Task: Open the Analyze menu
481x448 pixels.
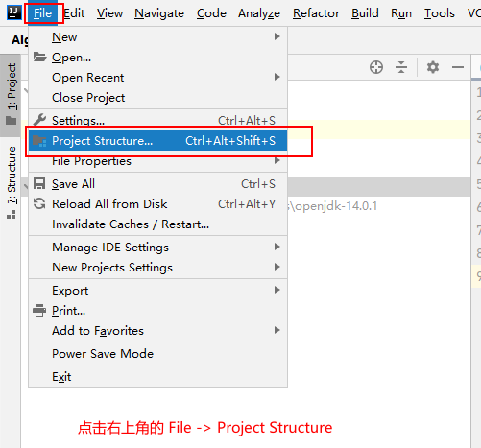Action: click(x=259, y=13)
